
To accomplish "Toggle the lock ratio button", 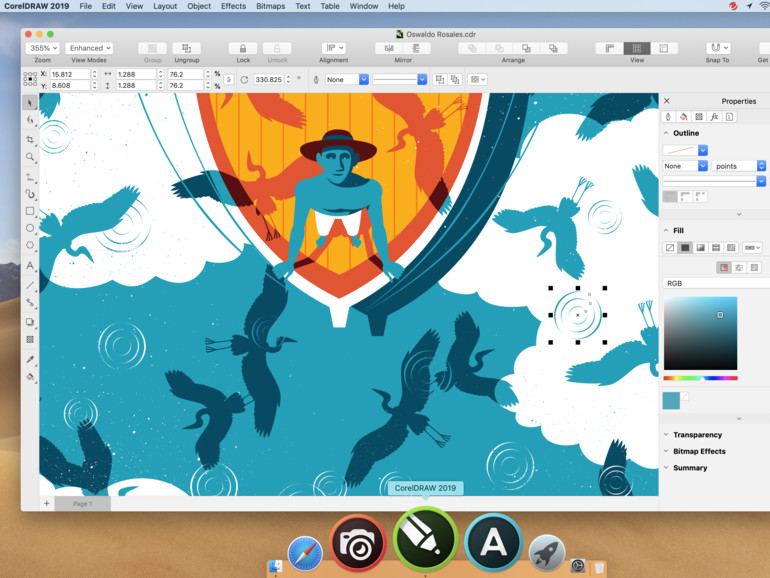I will [229, 80].
